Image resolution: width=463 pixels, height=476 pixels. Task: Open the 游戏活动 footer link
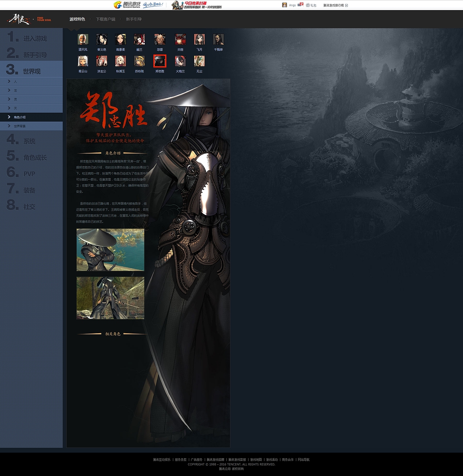(x=272, y=460)
